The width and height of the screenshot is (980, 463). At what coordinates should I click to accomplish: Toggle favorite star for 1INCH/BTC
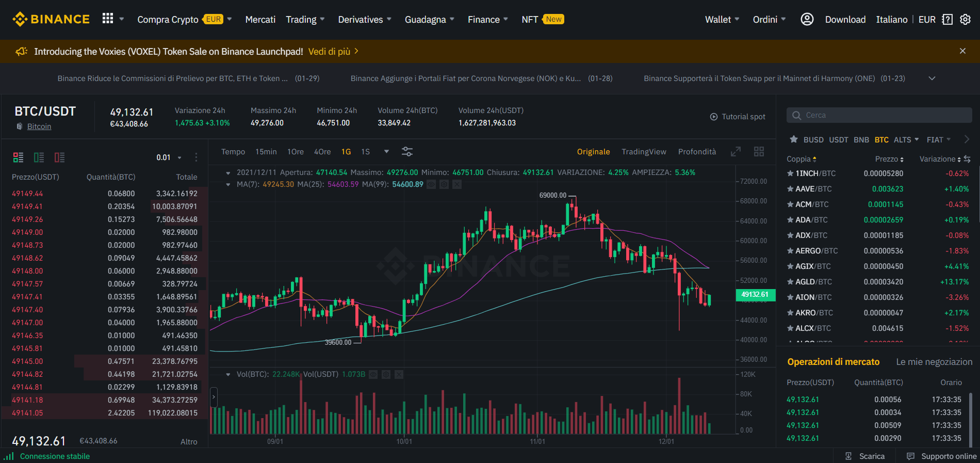(790, 173)
